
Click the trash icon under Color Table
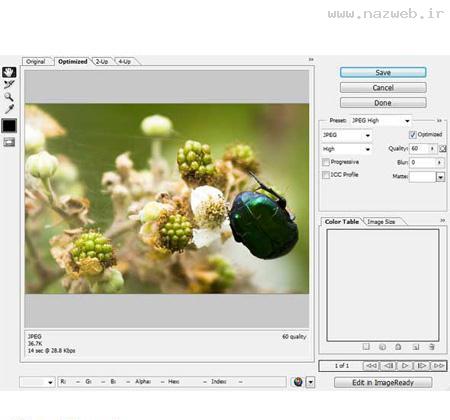(431, 347)
